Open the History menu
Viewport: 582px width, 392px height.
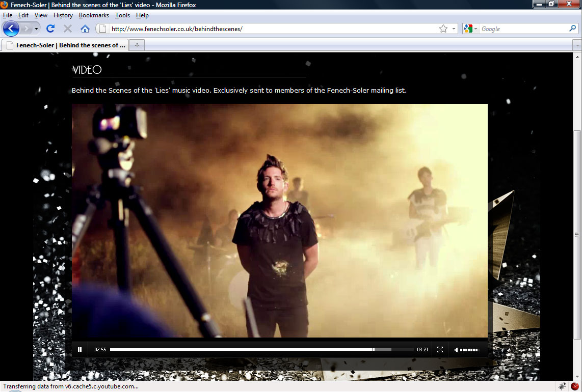pos(63,15)
